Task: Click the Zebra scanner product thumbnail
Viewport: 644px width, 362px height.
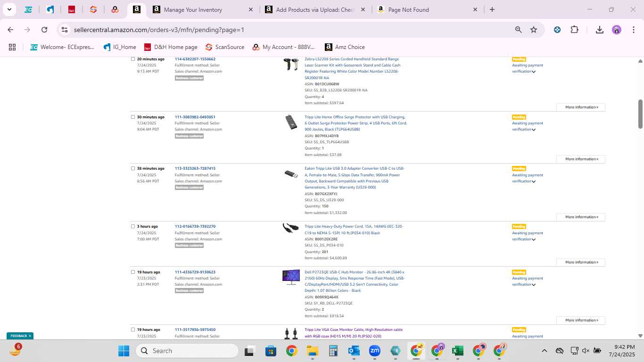Action: pyautogui.click(x=291, y=64)
